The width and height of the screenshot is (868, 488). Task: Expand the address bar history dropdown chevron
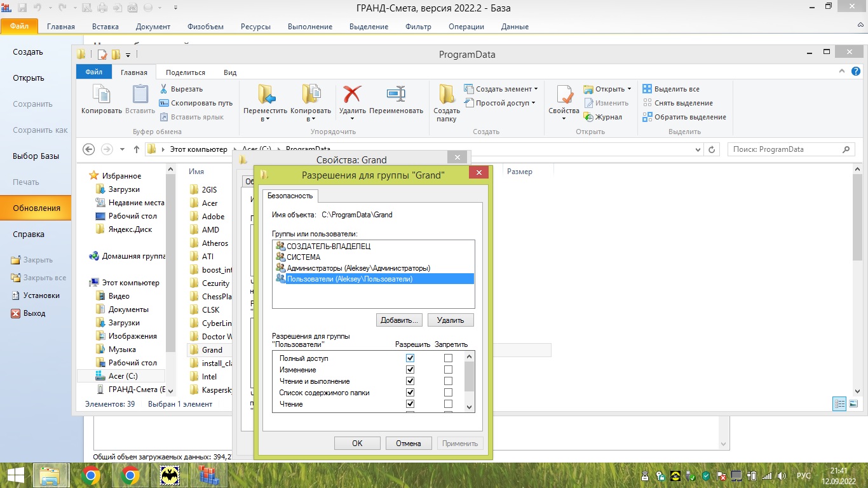698,149
